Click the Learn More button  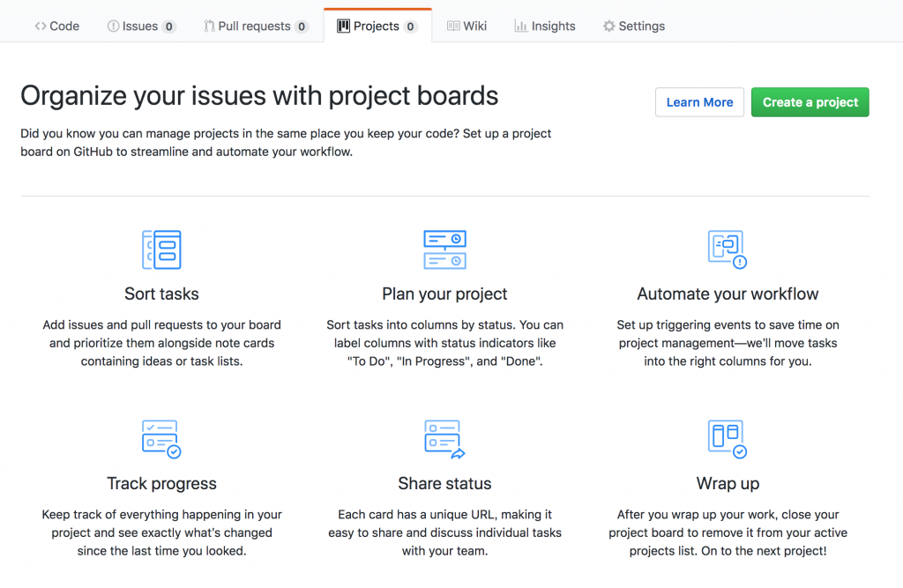point(699,102)
